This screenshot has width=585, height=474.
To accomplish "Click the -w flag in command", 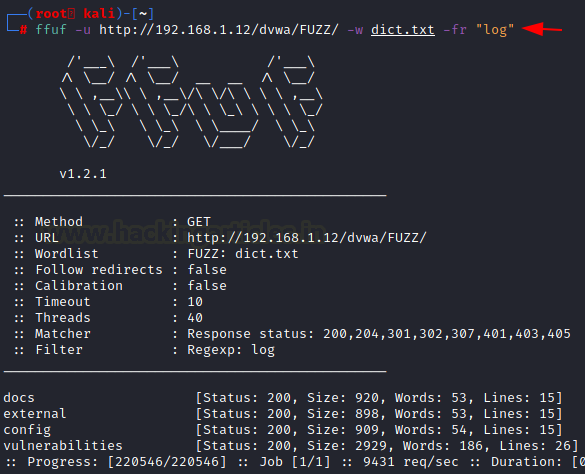I will pos(355,29).
